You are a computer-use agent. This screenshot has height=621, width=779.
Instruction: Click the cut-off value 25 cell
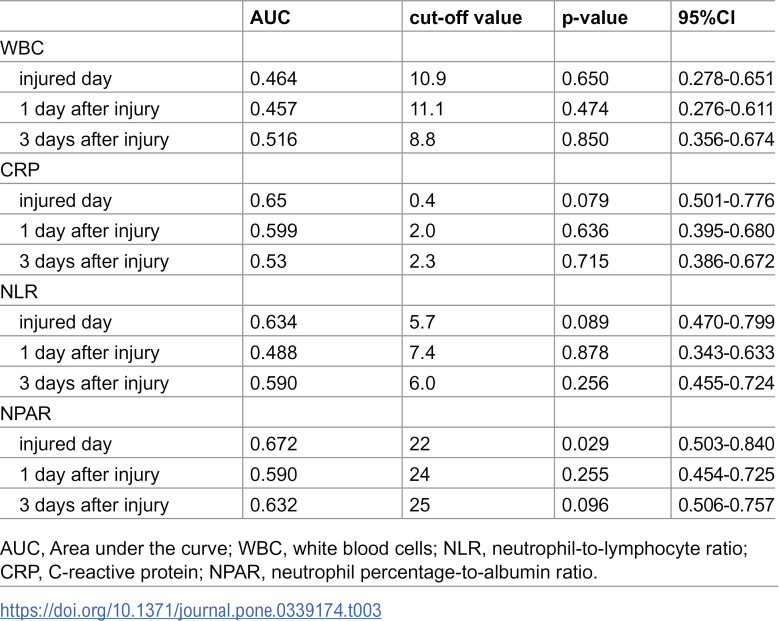point(420,505)
